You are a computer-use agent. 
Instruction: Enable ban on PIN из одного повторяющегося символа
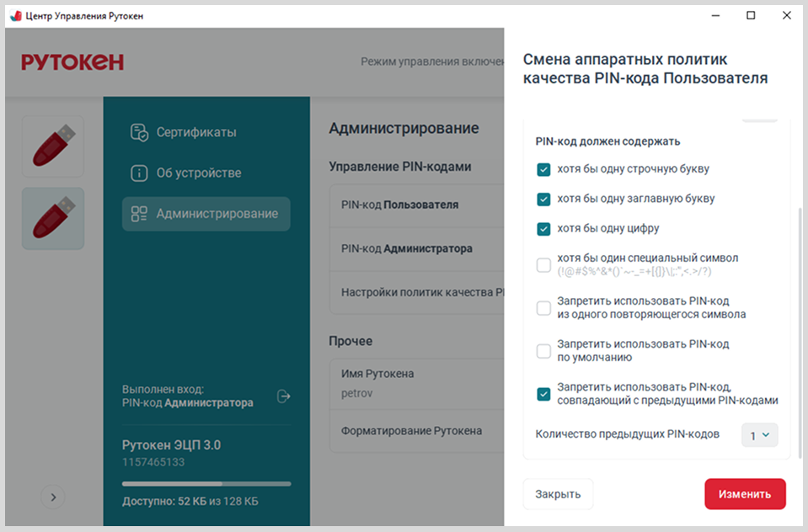click(543, 308)
